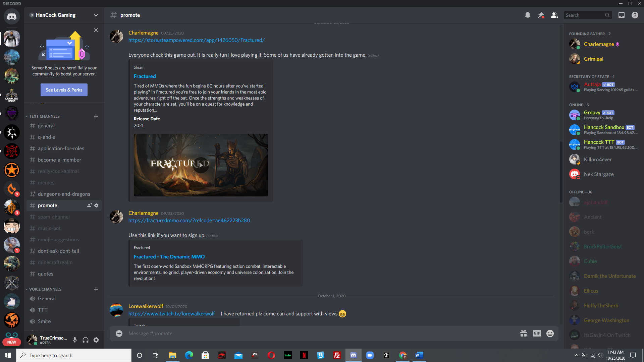Open the fracturedmmo.com referral link
The width and height of the screenshot is (644, 362).
(x=189, y=220)
